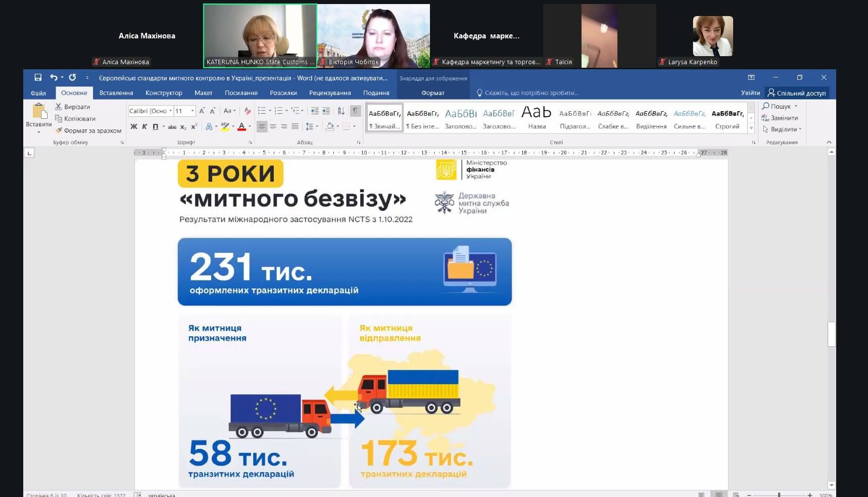Click the Format Painter brush icon

59,130
